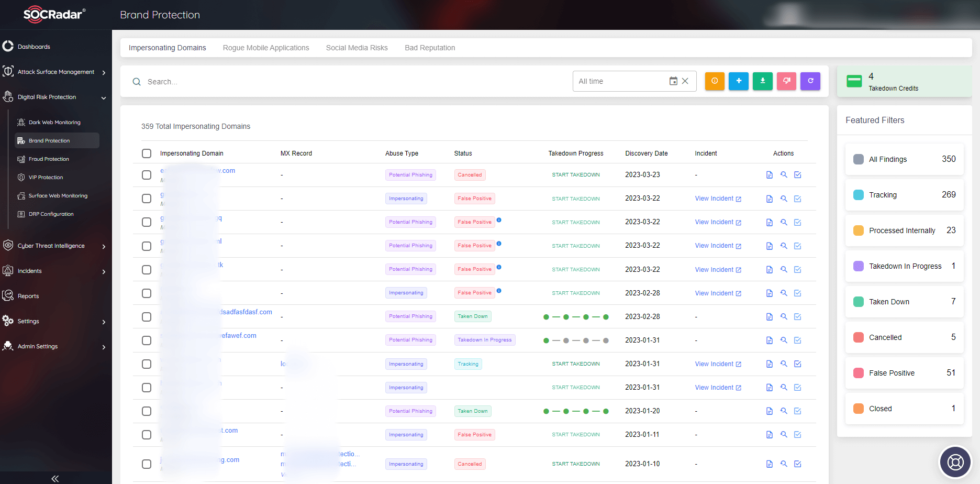980x484 pixels.
Task: Clear the All time date filter
Action: [x=685, y=81]
